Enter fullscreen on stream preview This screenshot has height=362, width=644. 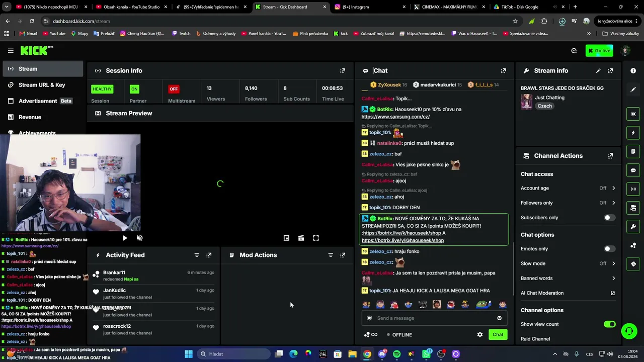(x=316, y=238)
